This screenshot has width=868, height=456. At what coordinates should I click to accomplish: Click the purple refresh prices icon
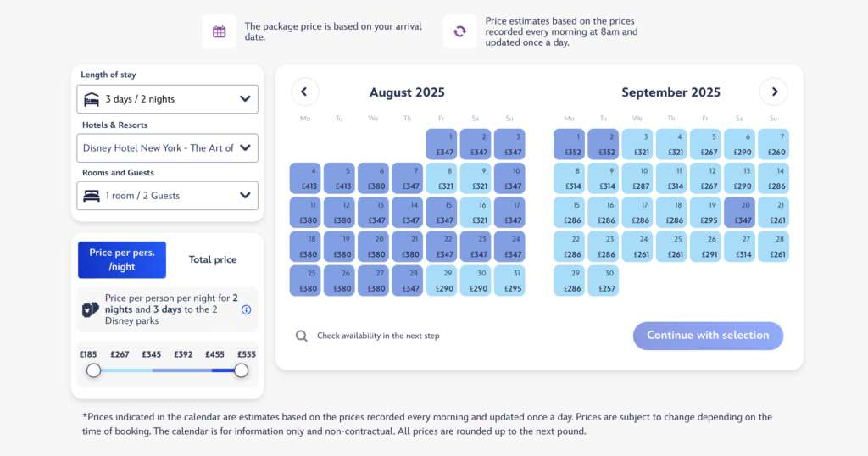459,31
